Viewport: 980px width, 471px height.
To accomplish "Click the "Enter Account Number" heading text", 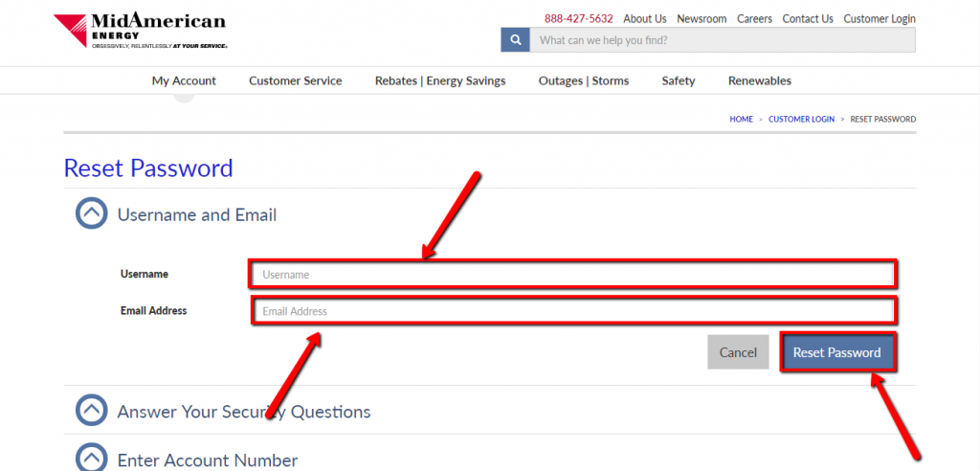I will tap(208, 461).
